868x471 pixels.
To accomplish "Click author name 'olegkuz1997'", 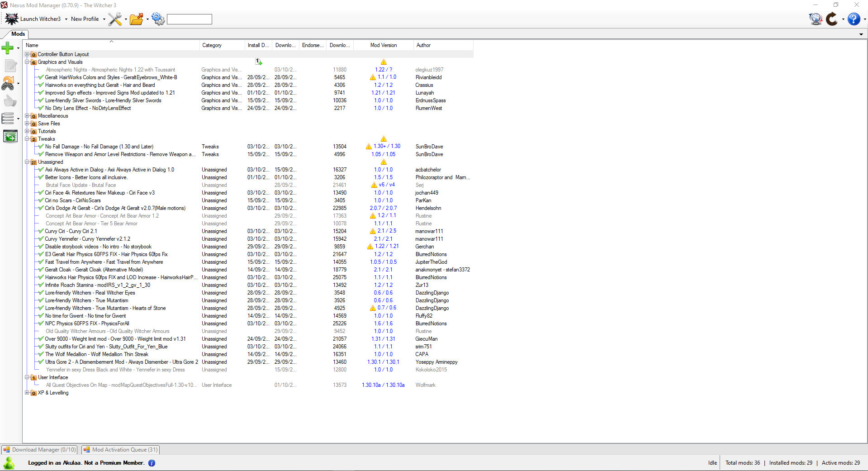I will pos(429,70).
